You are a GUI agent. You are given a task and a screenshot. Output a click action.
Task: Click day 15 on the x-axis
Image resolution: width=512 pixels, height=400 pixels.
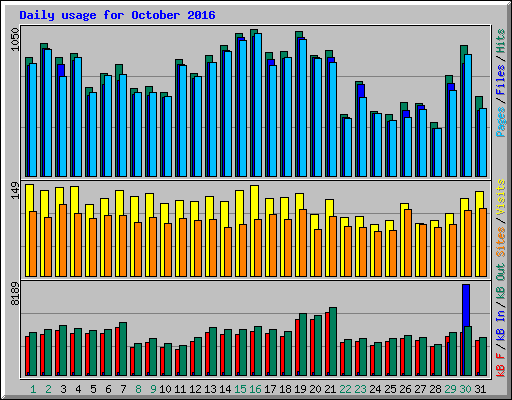point(240,389)
